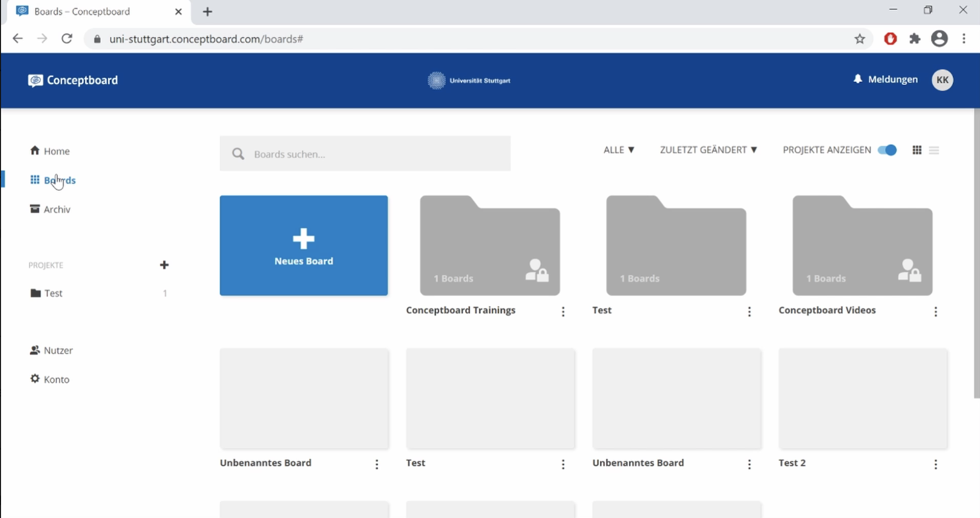Click the Universität Stuttgart logo

[469, 80]
